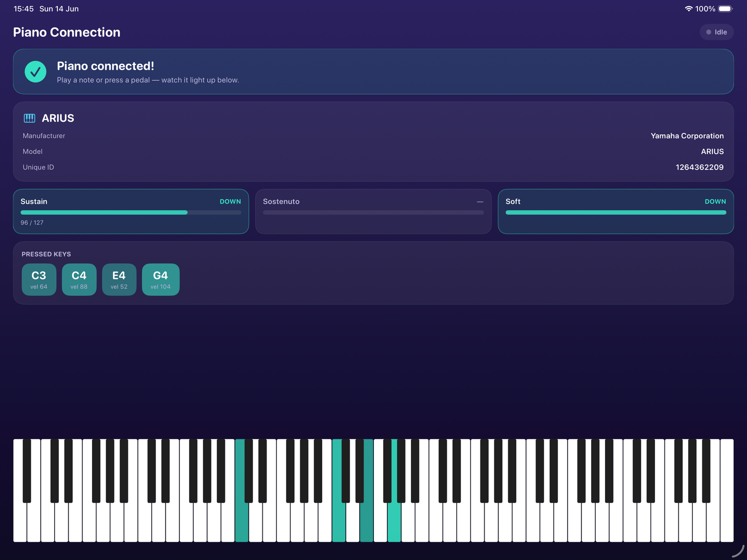Tap the highlighted E4 key on keyboard

[366, 523]
